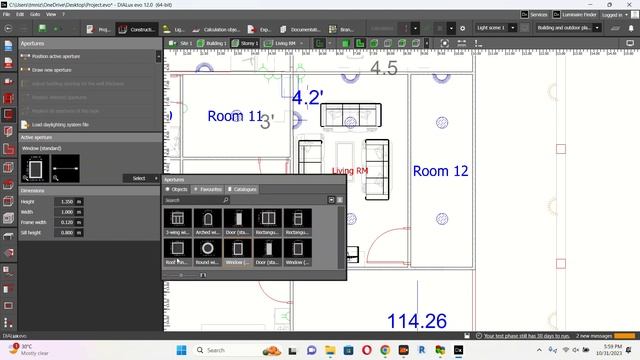Click the large-thumbnail icon beside size slider
The height and width of the screenshot is (360, 640).
pyautogui.click(x=203, y=275)
